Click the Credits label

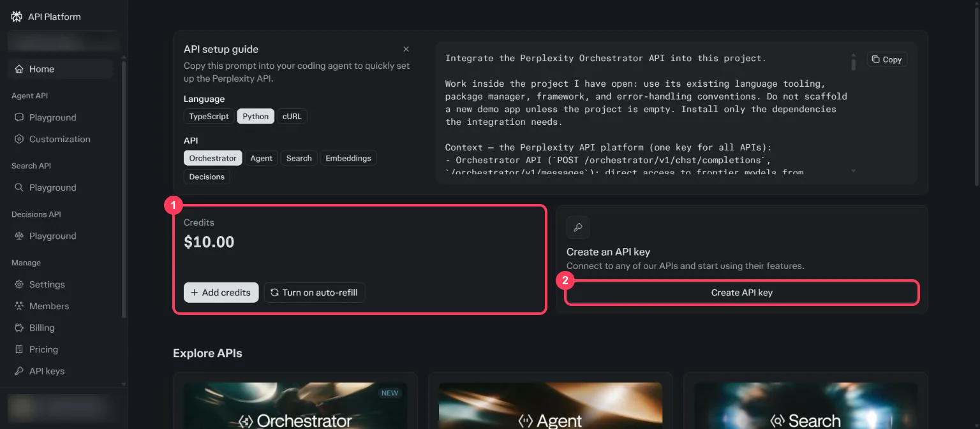pos(199,222)
